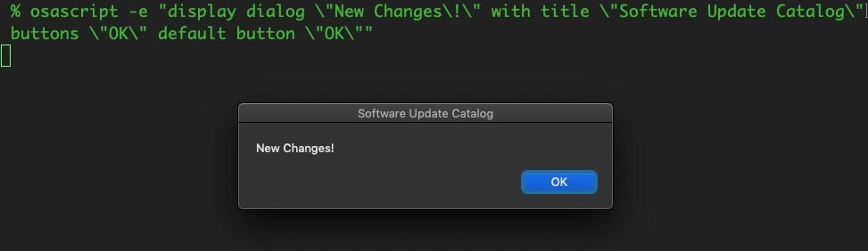The image size is (868, 251).
Task: Click the word default in the command
Action: (192, 34)
